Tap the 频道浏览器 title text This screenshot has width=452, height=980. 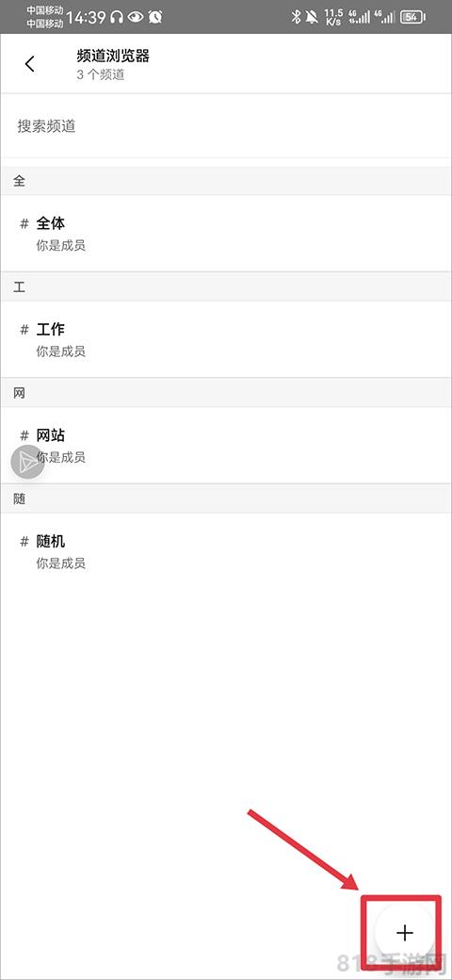point(113,57)
